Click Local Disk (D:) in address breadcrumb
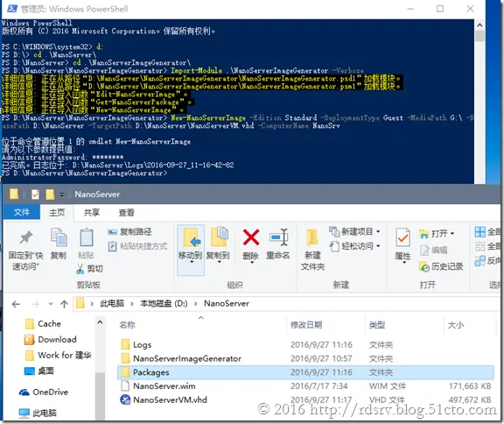The height and width of the screenshot is (424, 504). 164,304
